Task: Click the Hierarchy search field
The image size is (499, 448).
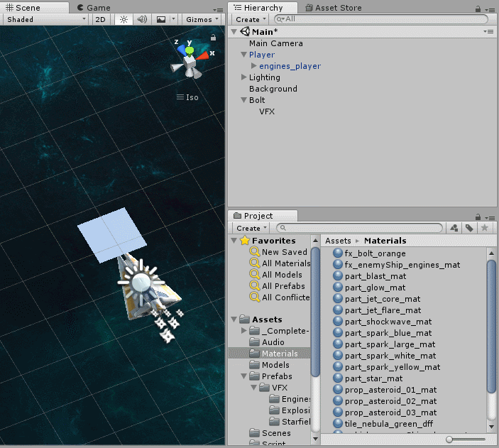Action: click(381, 19)
